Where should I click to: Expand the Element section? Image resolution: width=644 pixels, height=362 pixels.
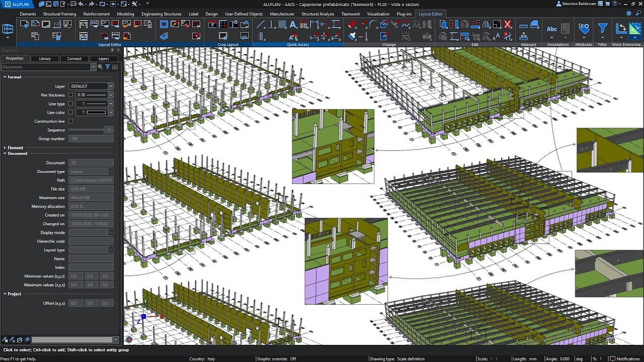coord(5,148)
